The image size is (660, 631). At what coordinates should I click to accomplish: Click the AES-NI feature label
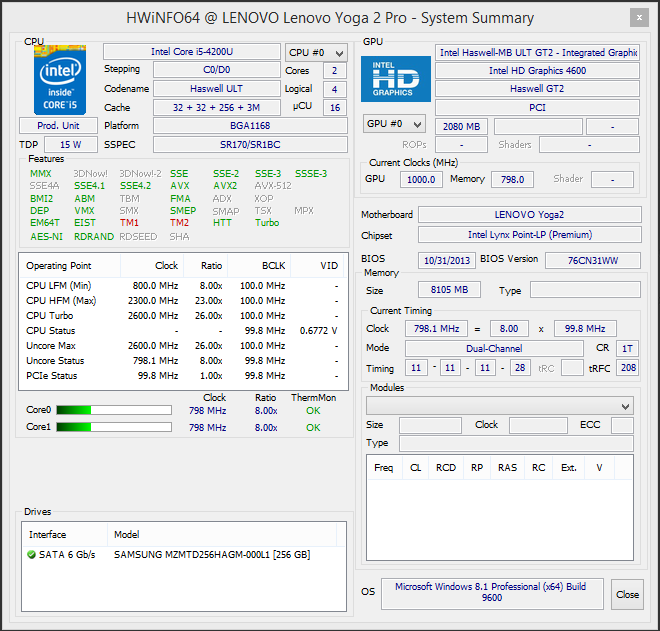(x=46, y=237)
